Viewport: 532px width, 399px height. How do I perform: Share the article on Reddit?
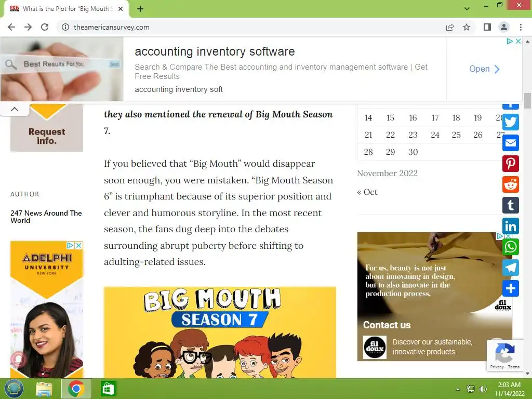point(510,184)
